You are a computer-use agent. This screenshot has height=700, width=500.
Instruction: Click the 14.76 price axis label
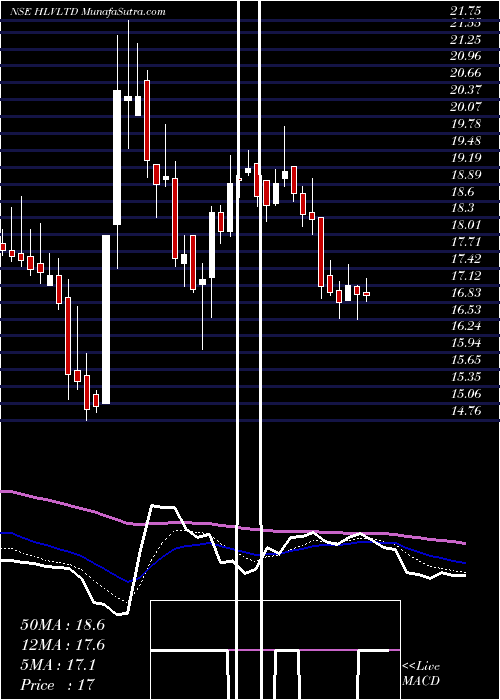point(465,411)
